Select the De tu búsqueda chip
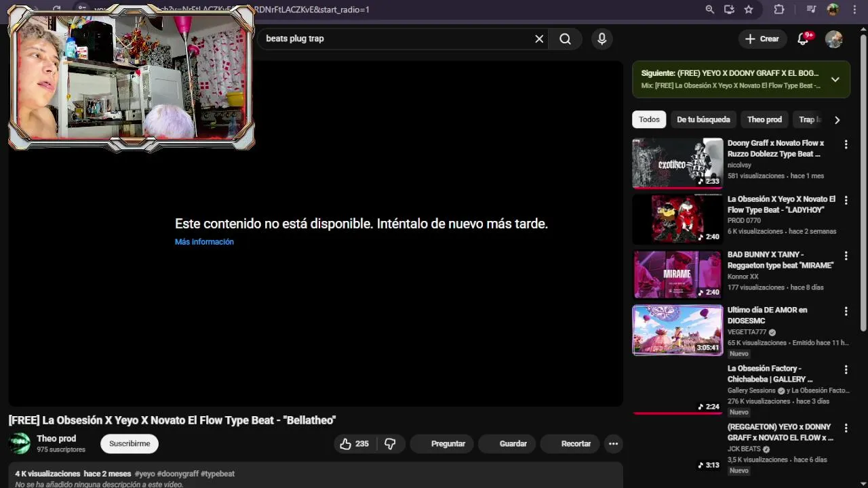 tap(703, 119)
